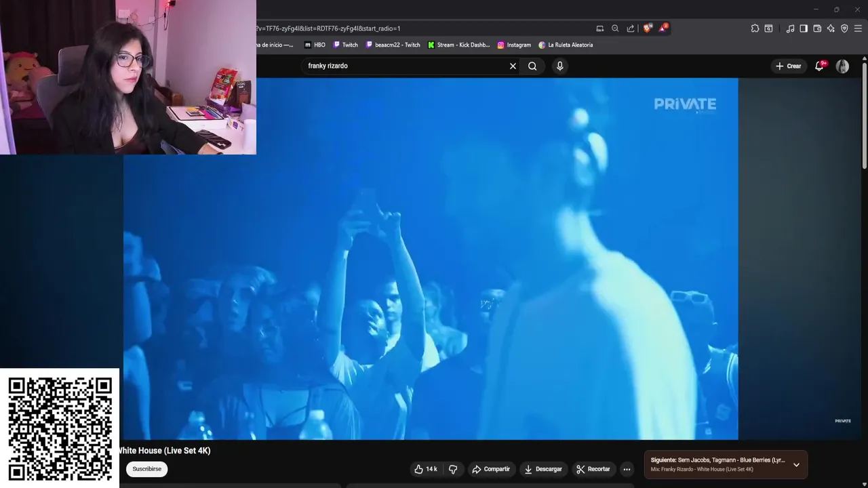Click the video player area

(431, 259)
